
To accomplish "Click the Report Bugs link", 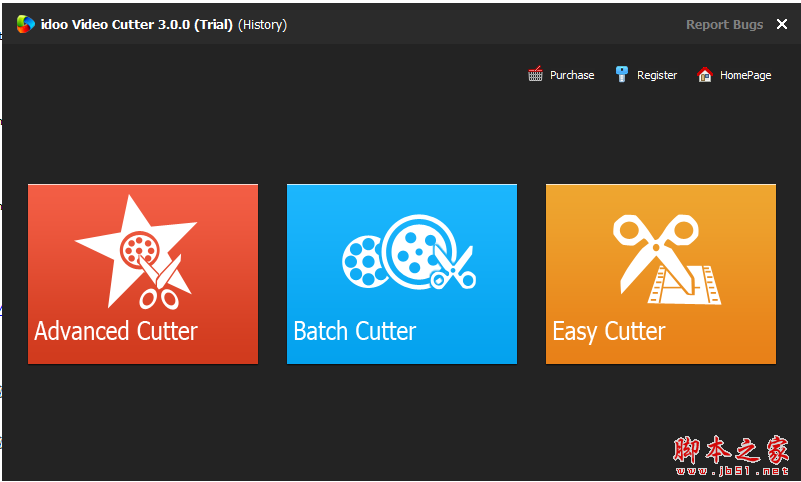I will (x=724, y=25).
